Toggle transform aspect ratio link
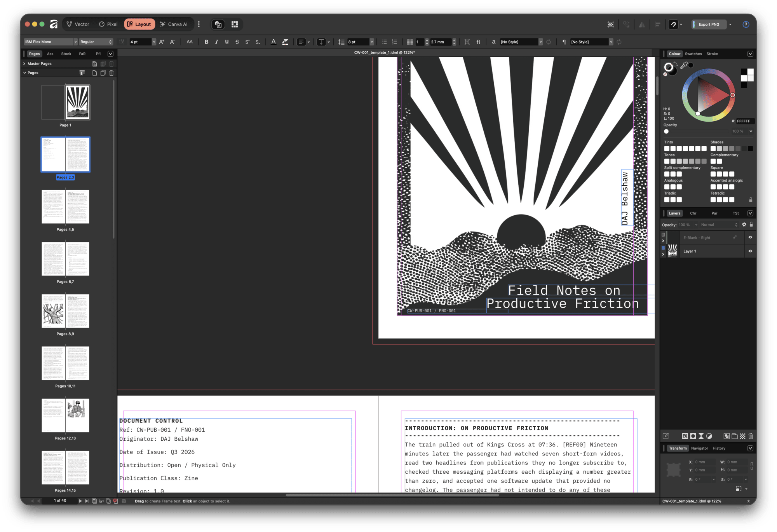This screenshot has width=777, height=532. pyautogui.click(x=752, y=466)
